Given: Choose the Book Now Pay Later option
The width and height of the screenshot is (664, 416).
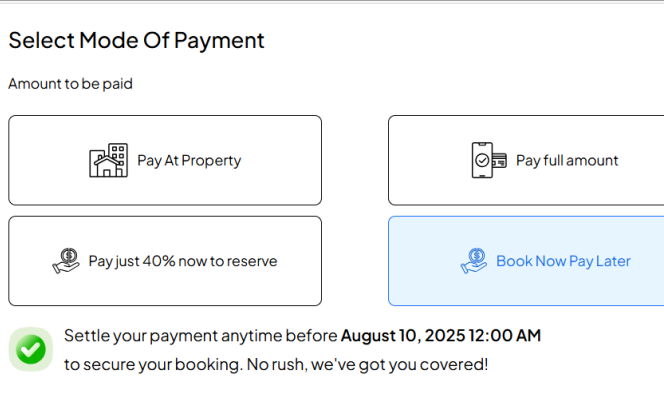Looking at the screenshot, I should (x=526, y=261).
